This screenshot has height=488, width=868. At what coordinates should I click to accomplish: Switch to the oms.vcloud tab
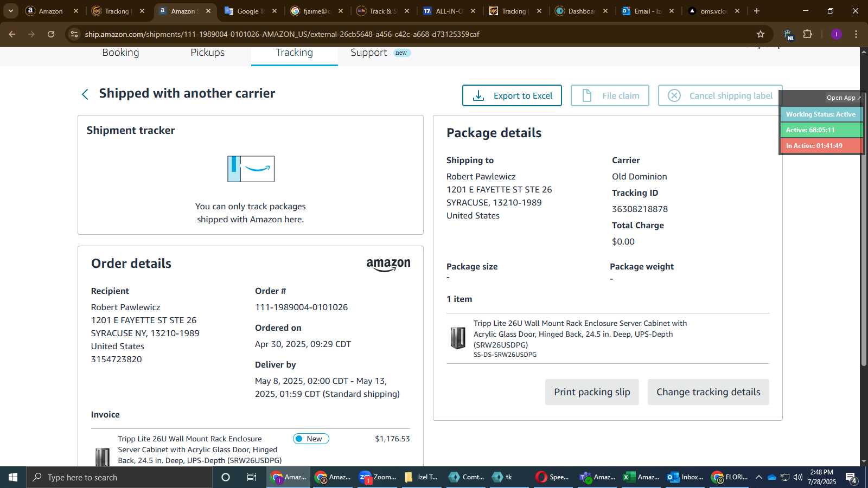pos(714,11)
